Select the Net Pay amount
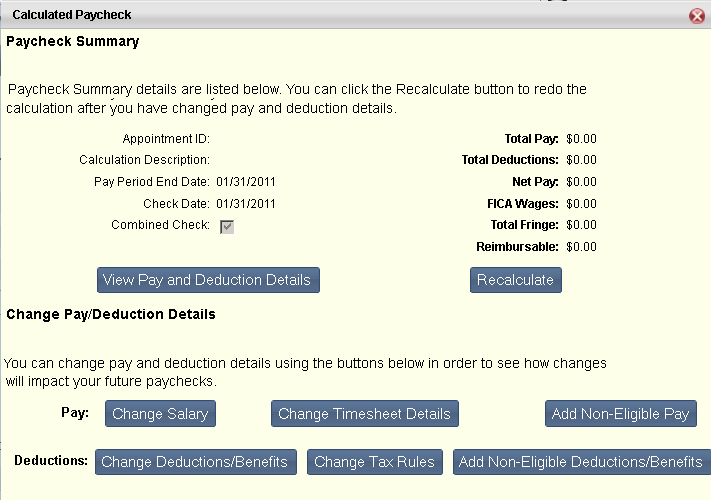 pos(581,182)
